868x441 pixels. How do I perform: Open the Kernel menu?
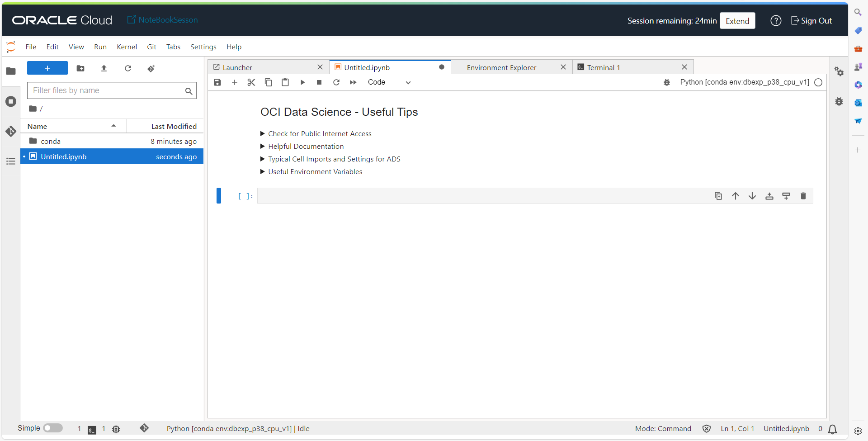pyautogui.click(x=127, y=47)
